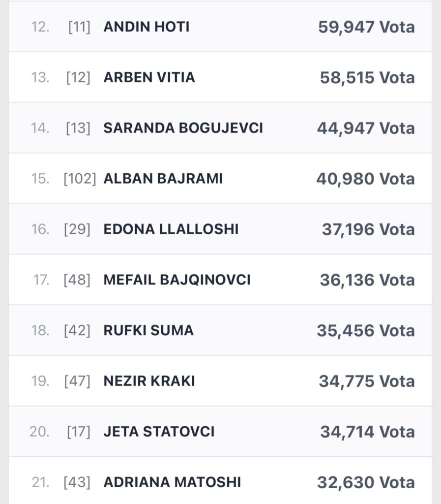Click ballot number [42] beside Rufki Suma
Image resolution: width=441 pixels, height=504 pixels.
tap(77, 331)
